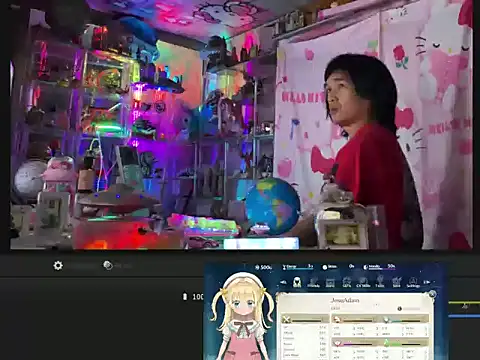The height and width of the screenshot is (360, 480).
Task: Click the fan icon with purple bar
Action: [x=338, y=343]
